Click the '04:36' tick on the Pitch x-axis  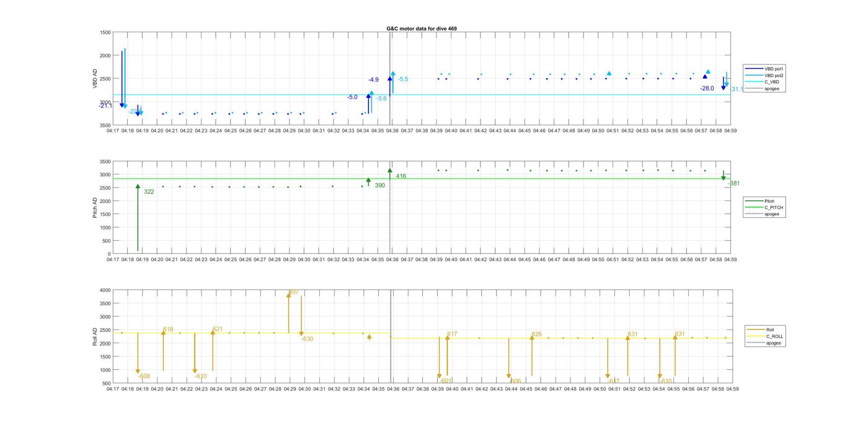[x=392, y=259]
